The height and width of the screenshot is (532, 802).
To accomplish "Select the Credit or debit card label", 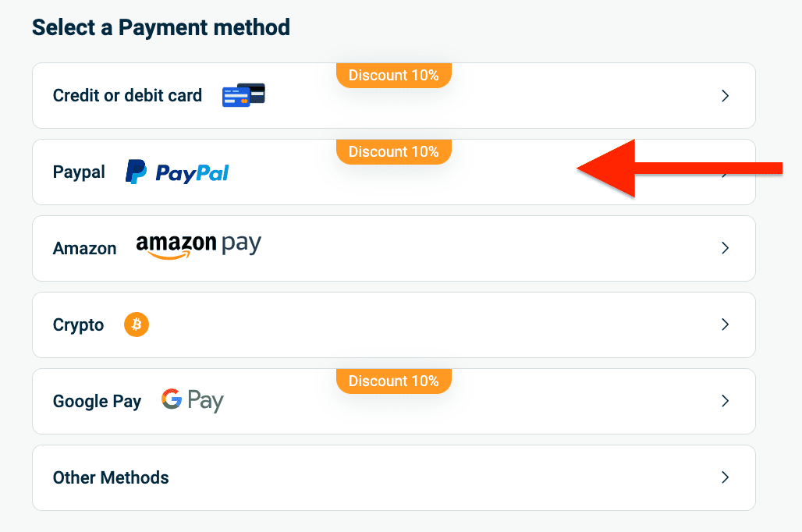I will click(x=127, y=96).
